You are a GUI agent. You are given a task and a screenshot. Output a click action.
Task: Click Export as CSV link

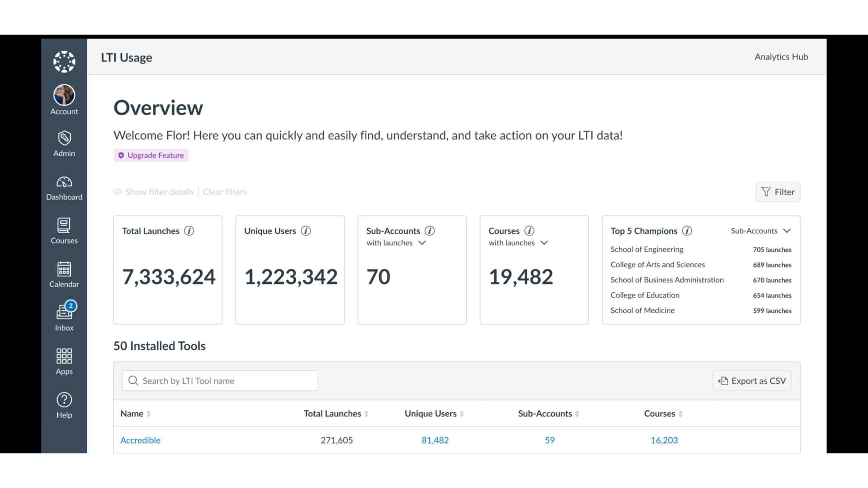pos(752,381)
